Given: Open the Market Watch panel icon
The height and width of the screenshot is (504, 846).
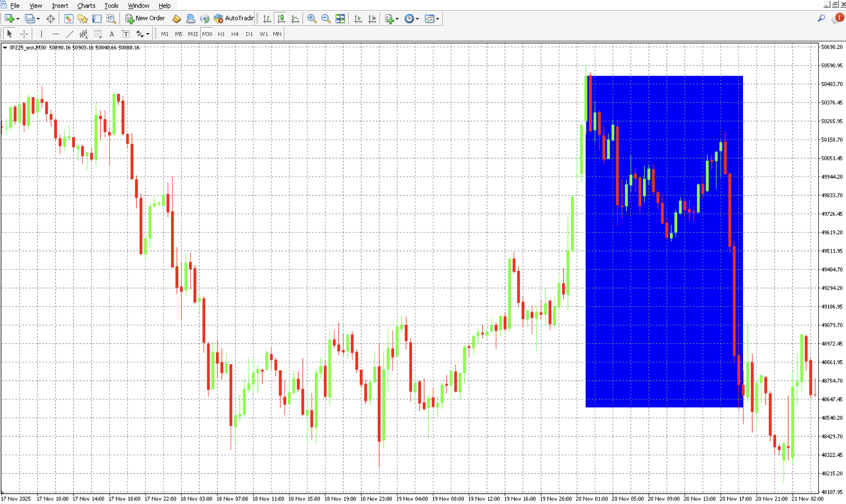Looking at the screenshot, I should 68,18.
